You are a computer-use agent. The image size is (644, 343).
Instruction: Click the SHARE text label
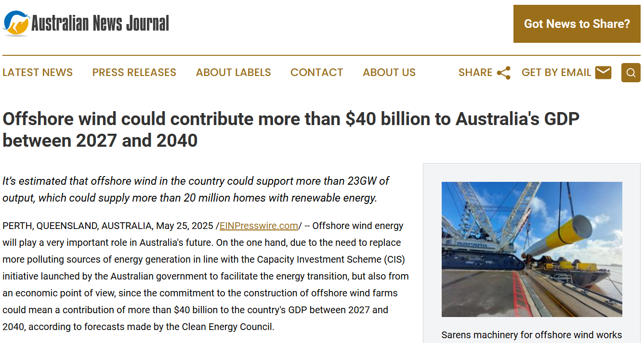click(x=475, y=73)
